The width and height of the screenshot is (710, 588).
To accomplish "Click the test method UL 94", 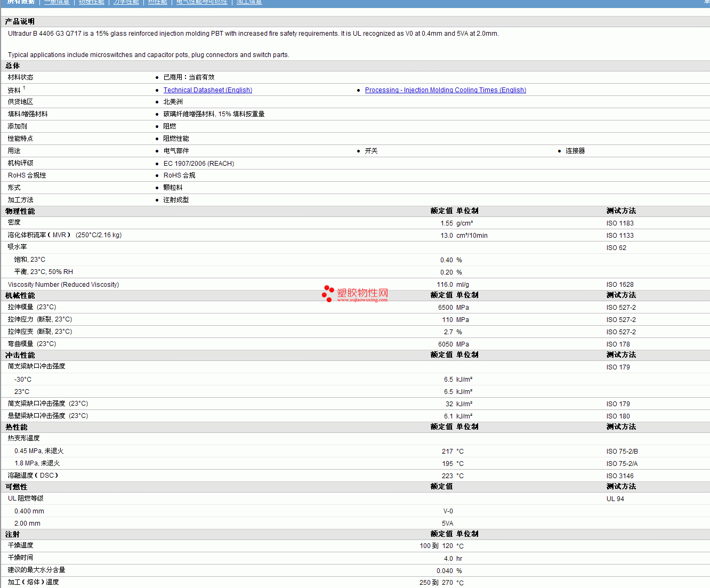I will coord(615,499).
